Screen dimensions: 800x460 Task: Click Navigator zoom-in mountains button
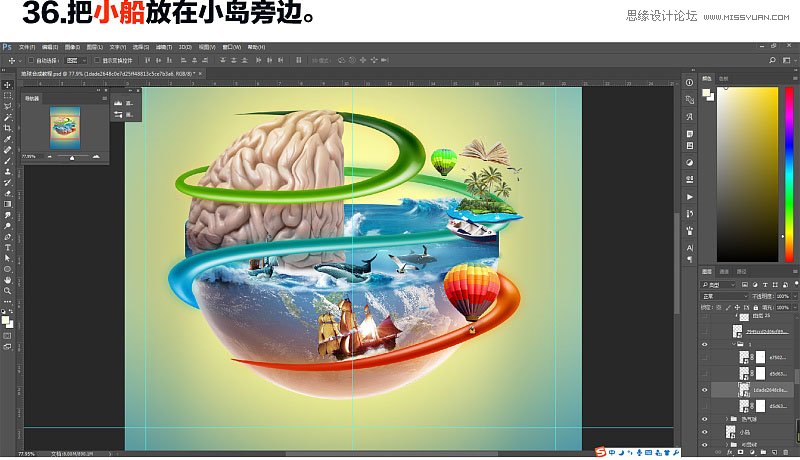click(96, 157)
